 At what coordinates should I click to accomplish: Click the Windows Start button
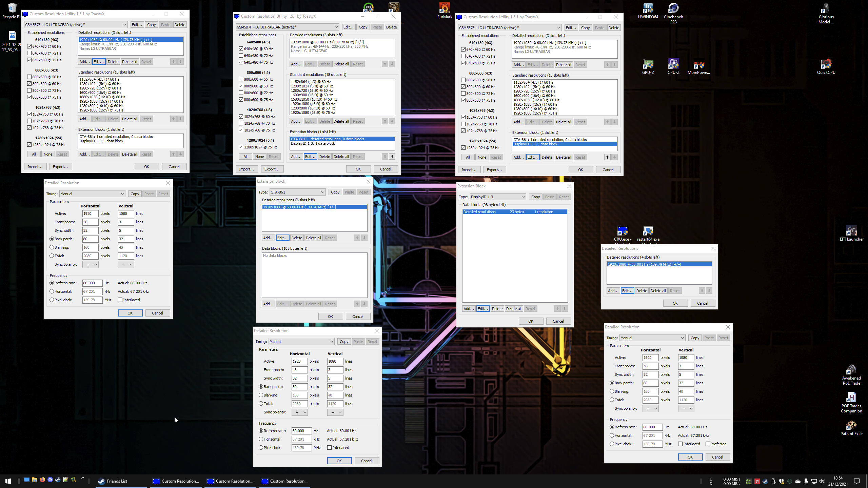pyautogui.click(x=8, y=481)
